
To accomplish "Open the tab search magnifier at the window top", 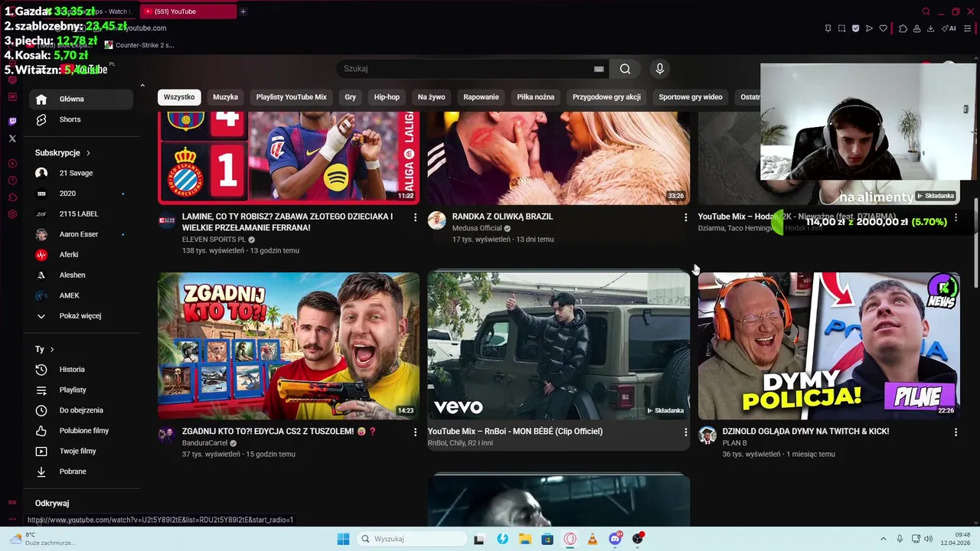I will [926, 11].
